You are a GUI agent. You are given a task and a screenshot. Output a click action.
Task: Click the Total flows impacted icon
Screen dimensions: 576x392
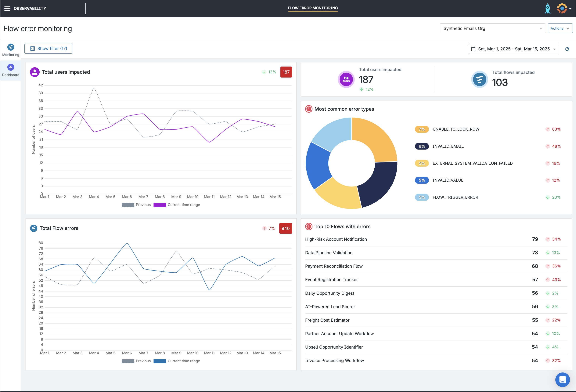point(479,80)
